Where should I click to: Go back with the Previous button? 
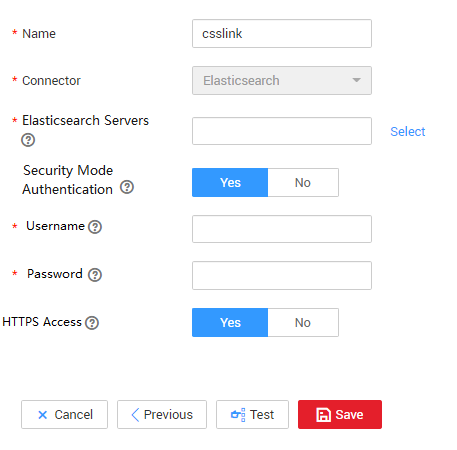[162, 415]
